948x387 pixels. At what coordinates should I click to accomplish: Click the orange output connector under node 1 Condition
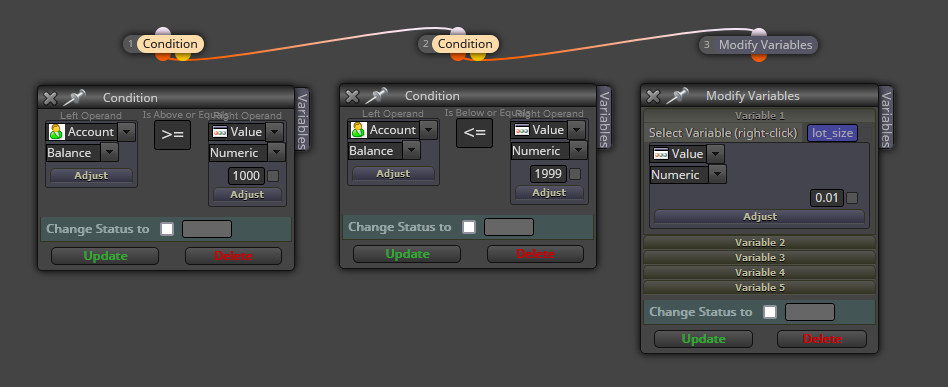[163, 56]
